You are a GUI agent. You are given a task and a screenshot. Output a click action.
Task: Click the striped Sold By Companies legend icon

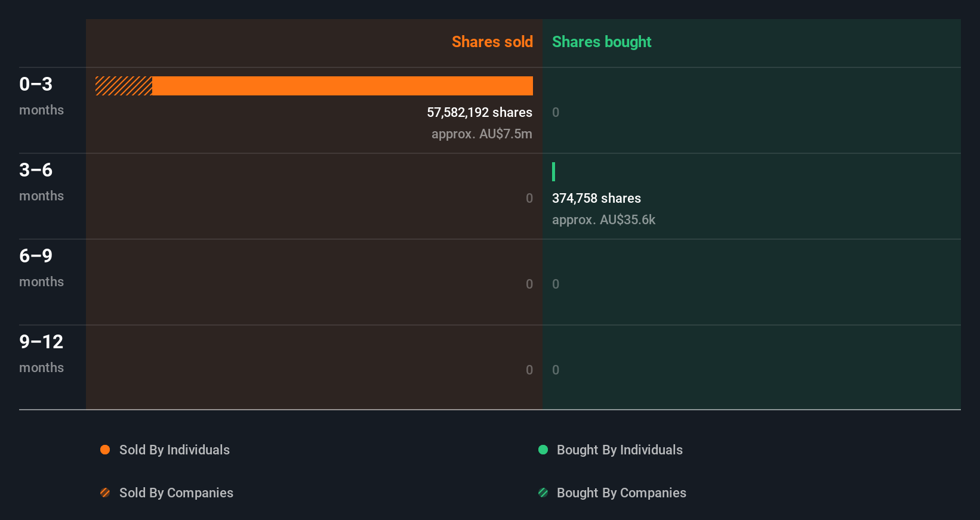coord(105,493)
